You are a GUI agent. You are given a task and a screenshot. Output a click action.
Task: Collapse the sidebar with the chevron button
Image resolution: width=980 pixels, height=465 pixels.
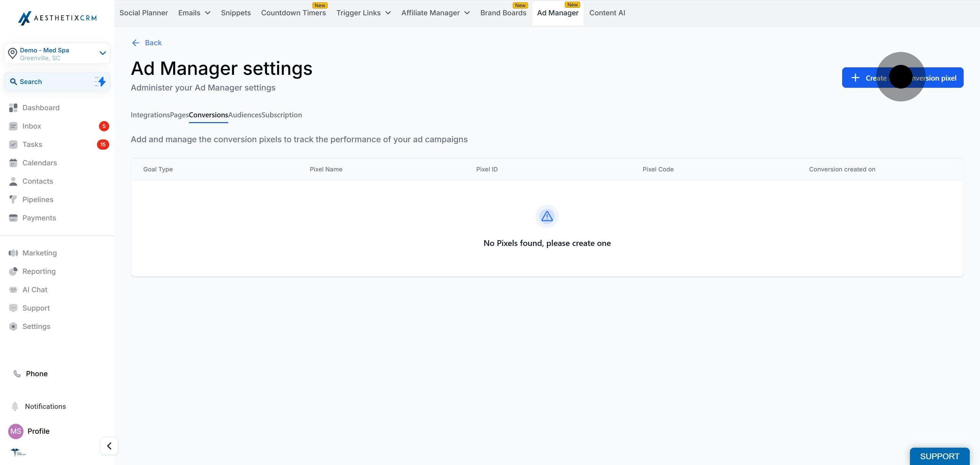[109, 446]
